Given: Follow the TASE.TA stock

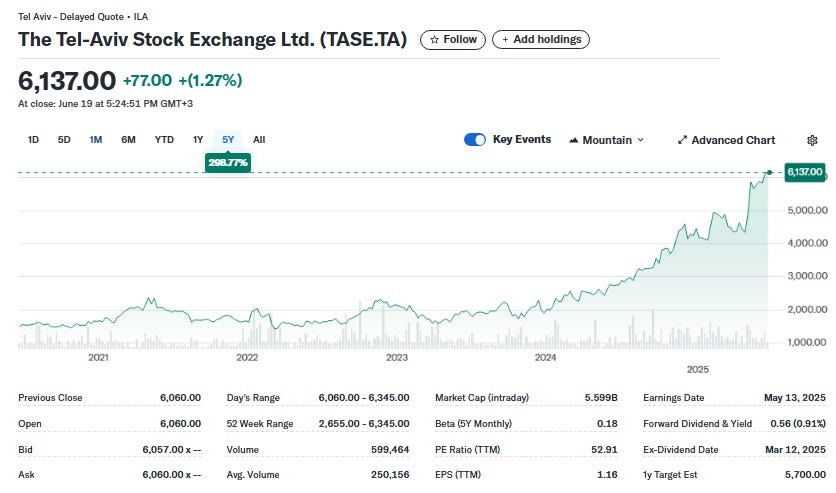Looking at the screenshot, I should [453, 39].
